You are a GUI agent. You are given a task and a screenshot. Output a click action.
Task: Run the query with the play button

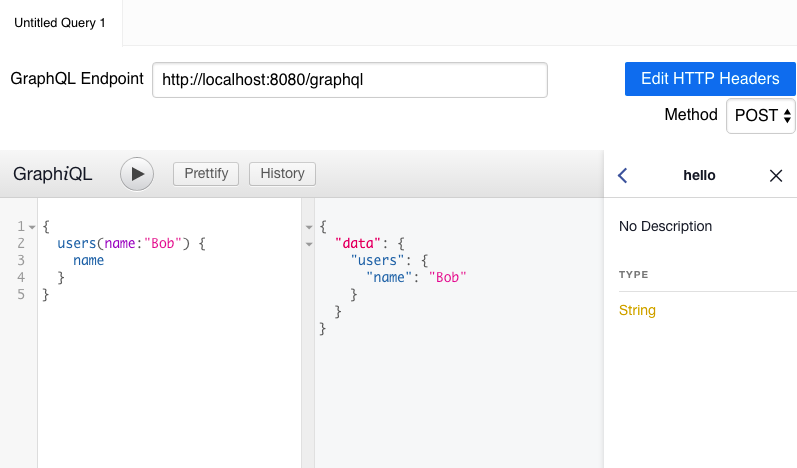pos(137,174)
